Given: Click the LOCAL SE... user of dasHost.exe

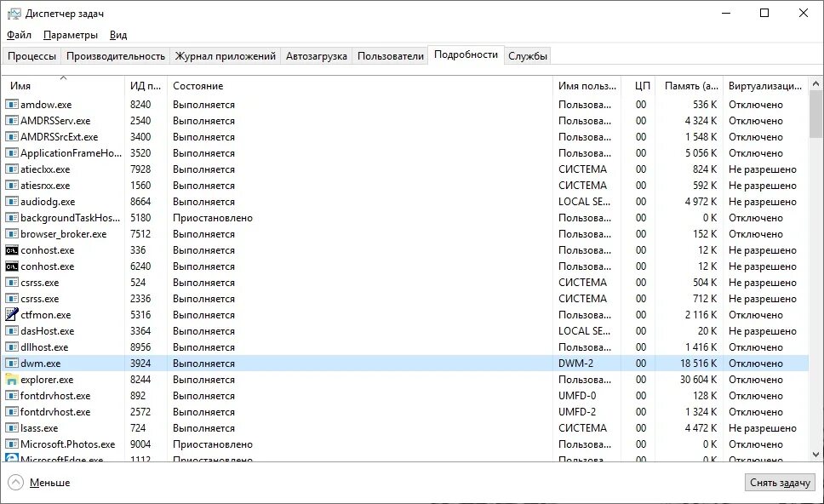Looking at the screenshot, I should (x=584, y=331).
